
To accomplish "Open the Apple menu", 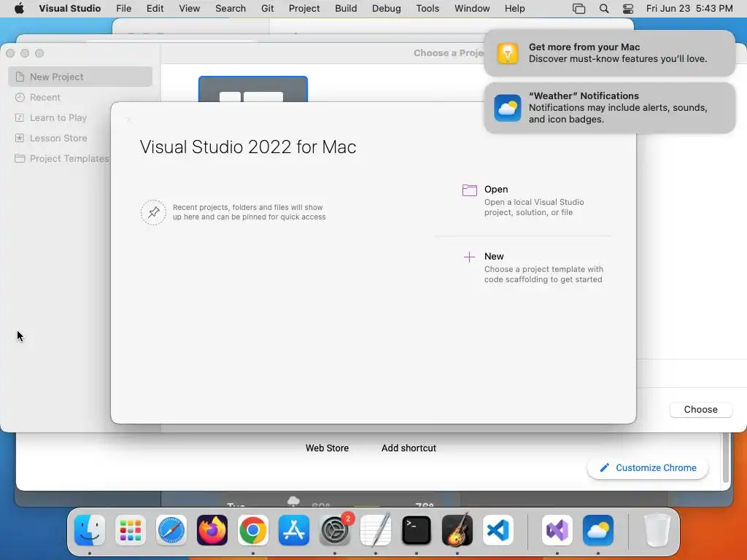I will click(x=19, y=9).
